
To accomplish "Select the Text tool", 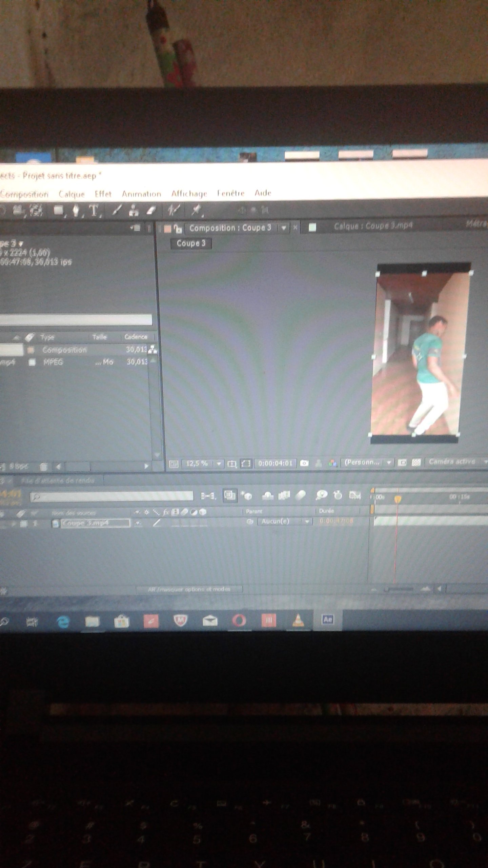I will coord(94,211).
